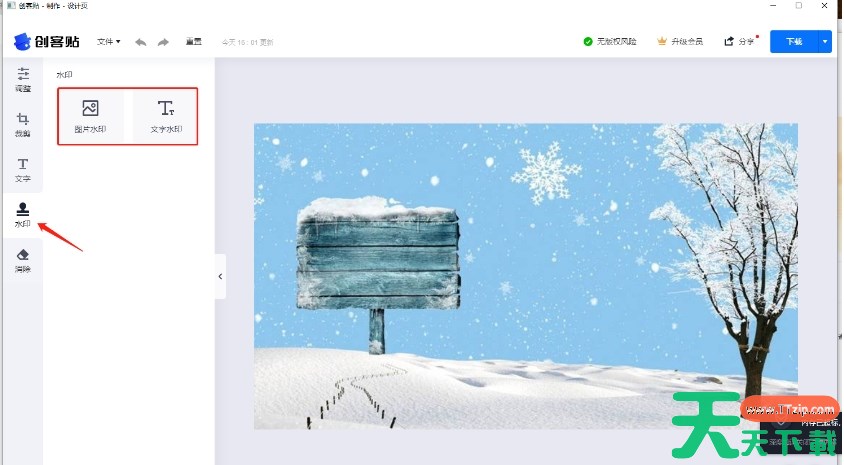Undo the last action
The width and height of the screenshot is (844, 465).
coord(140,42)
